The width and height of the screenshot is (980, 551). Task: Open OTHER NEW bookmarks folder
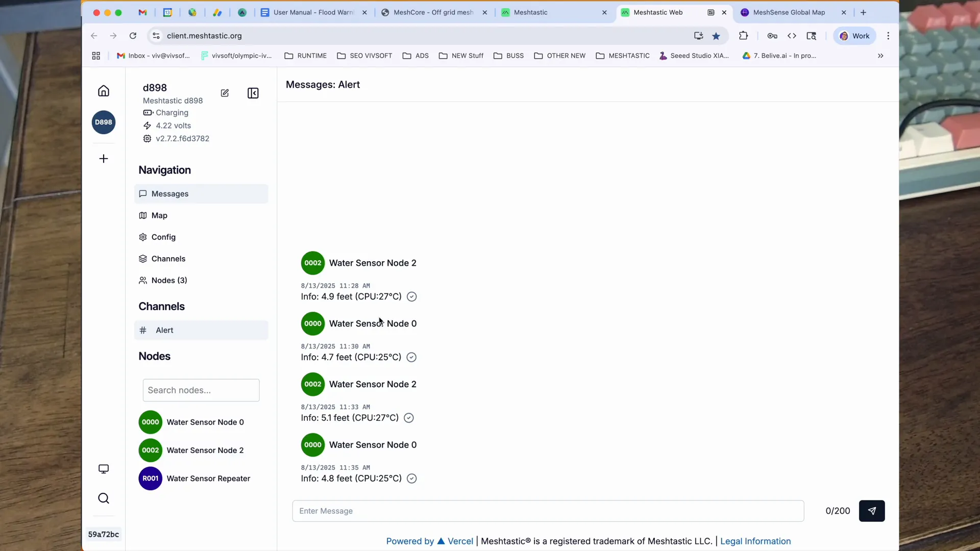tap(559, 56)
